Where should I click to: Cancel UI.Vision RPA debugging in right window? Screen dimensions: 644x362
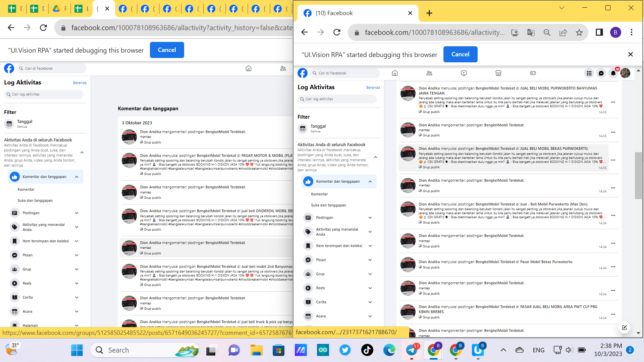coord(460,54)
